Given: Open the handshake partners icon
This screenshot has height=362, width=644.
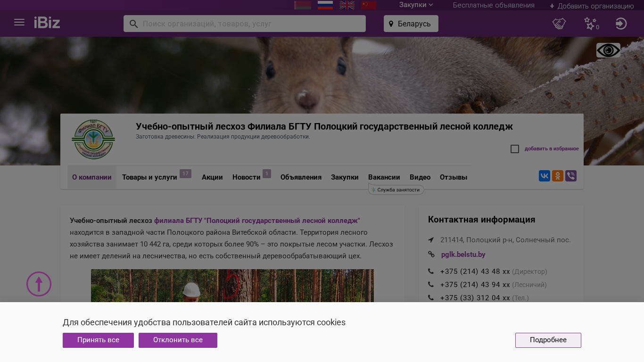Looking at the screenshot, I should pos(559,24).
